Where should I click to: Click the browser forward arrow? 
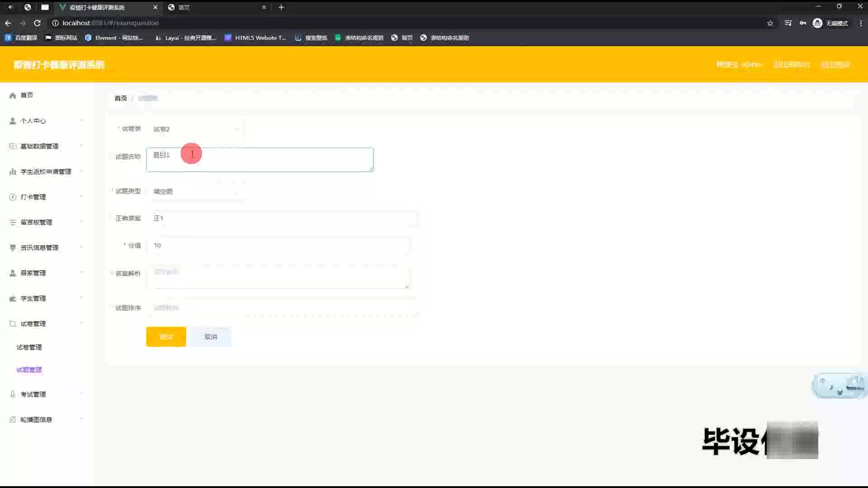(x=23, y=23)
